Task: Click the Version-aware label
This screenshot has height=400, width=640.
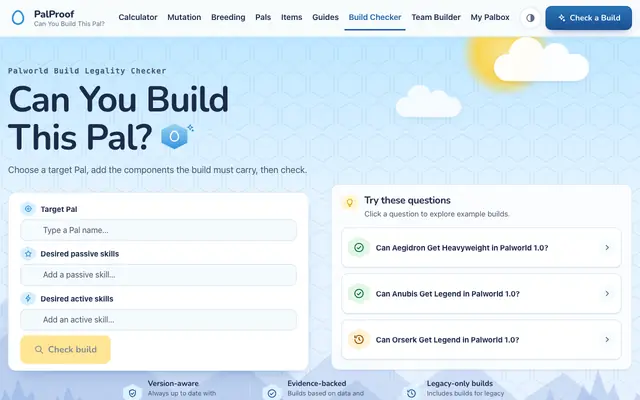Action: (173, 383)
